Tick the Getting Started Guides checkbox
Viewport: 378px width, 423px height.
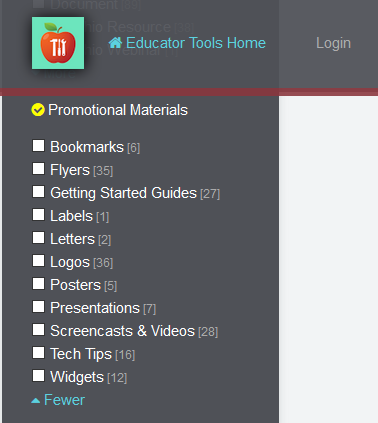coord(38,192)
